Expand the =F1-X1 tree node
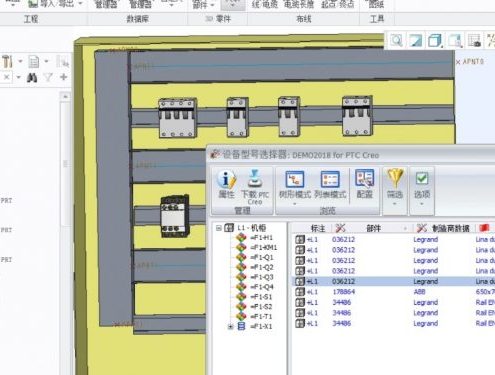Image resolution: width=495 pixels, height=375 pixels. point(230,327)
